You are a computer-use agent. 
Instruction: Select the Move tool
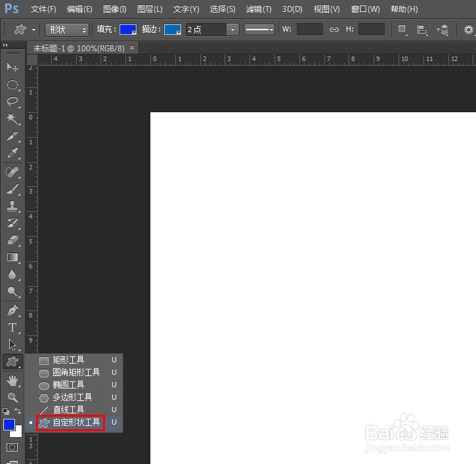(12, 67)
